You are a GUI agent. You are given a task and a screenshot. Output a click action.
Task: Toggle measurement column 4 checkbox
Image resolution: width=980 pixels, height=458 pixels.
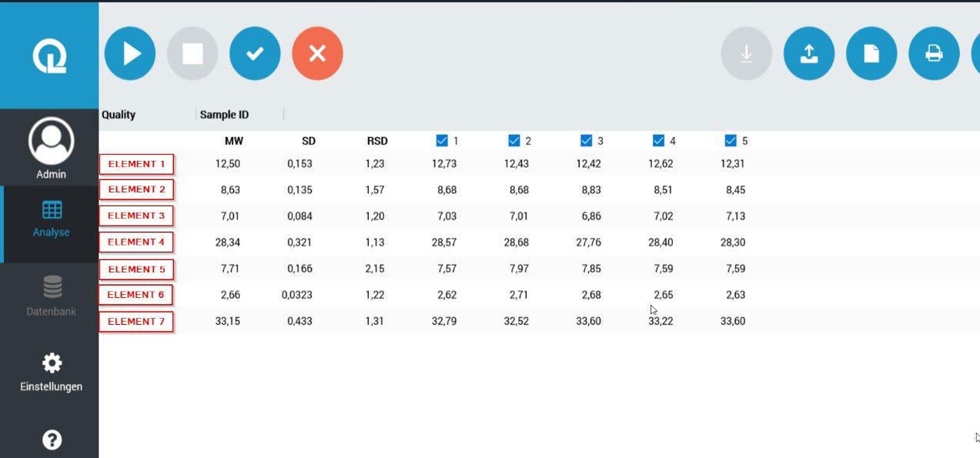(x=659, y=141)
